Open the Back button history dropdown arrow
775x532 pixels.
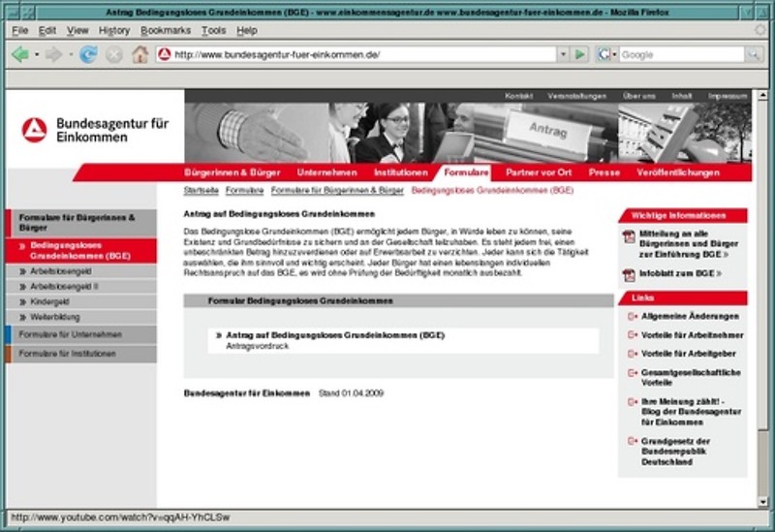pos(37,54)
